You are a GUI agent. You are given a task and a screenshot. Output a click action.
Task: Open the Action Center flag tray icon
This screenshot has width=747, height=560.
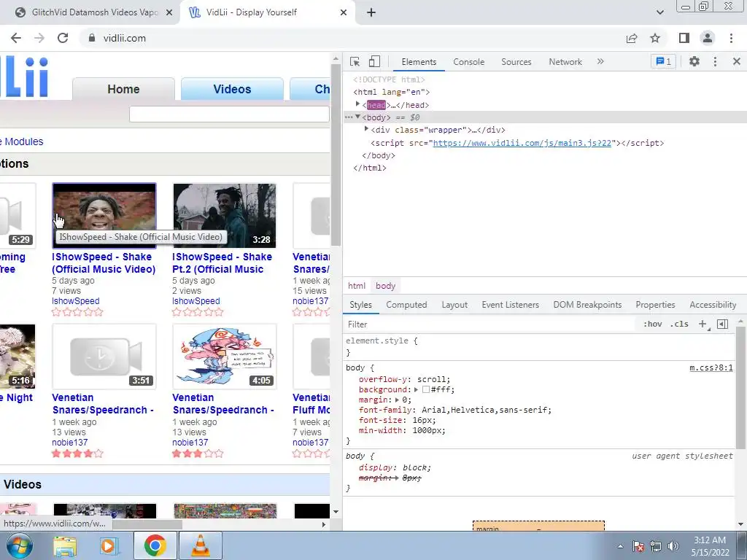click(x=638, y=546)
